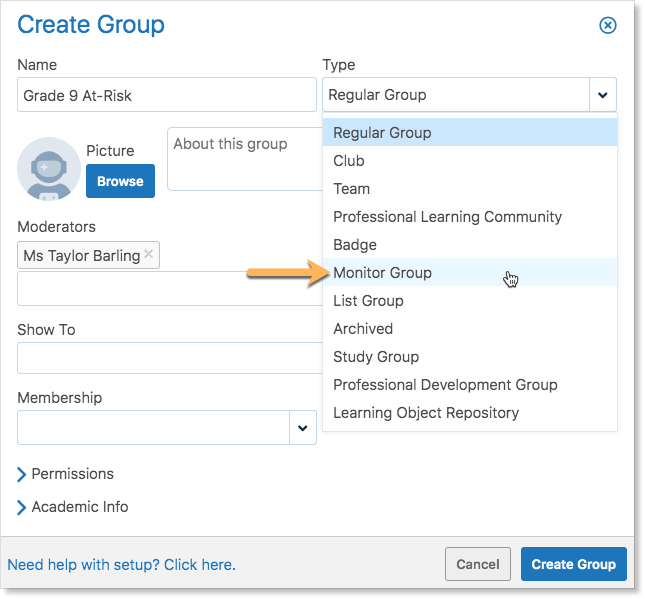Choose Badge group type
Viewport: 645px width, 599px height.
point(470,244)
